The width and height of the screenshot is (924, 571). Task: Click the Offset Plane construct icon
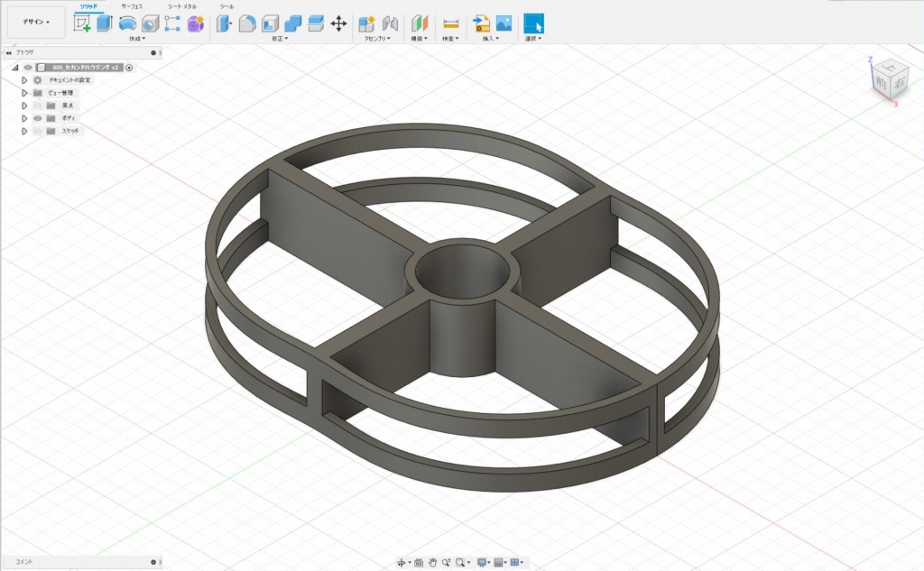coord(419,23)
